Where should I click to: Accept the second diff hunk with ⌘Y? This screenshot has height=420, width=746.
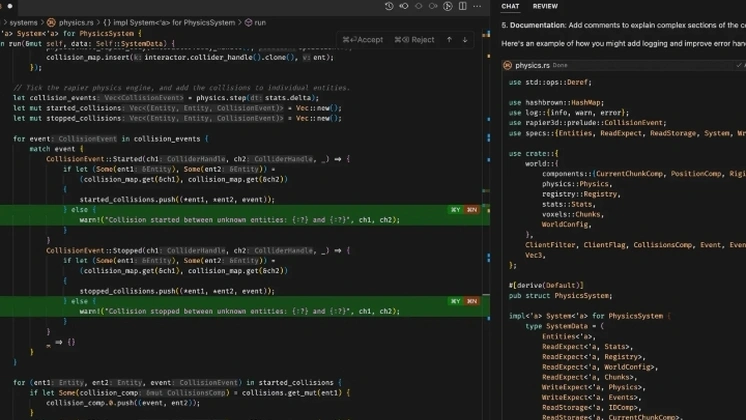[456, 300]
